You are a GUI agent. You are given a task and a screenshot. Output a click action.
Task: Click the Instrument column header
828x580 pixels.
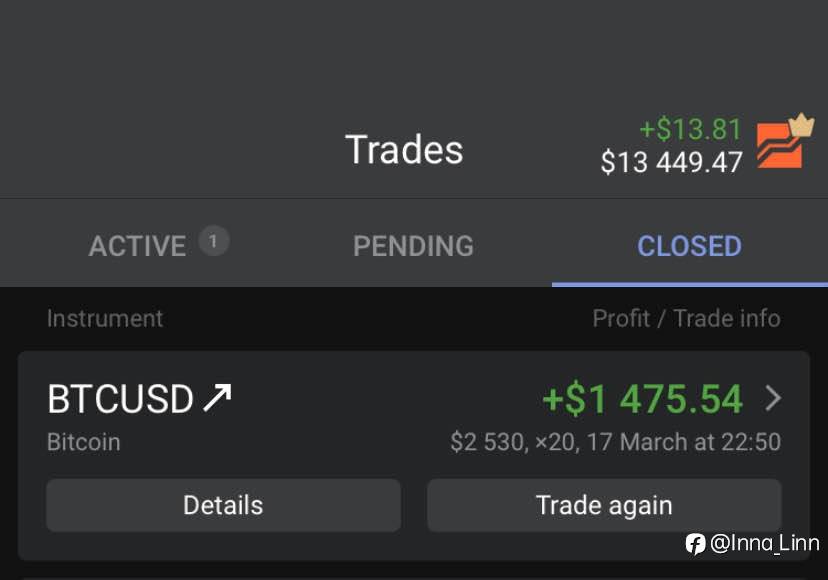[x=105, y=319]
